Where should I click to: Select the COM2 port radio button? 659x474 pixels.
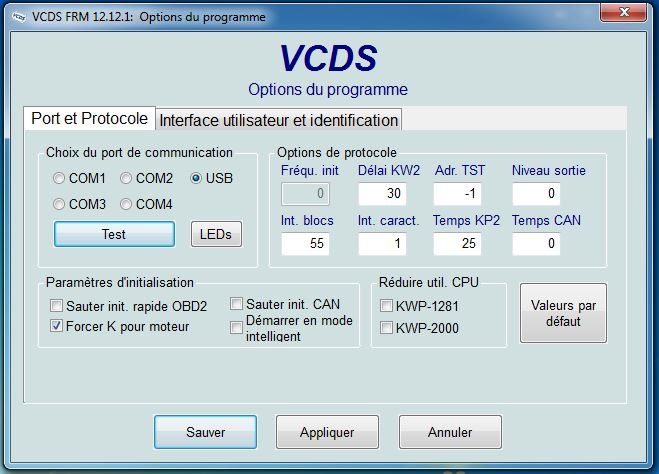(x=126, y=178)
